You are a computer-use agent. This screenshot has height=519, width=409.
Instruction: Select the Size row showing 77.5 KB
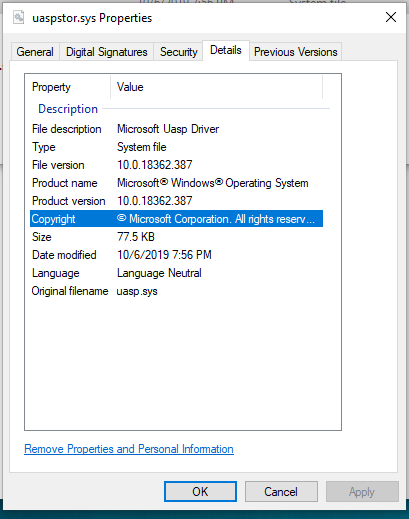pos(176,237)
